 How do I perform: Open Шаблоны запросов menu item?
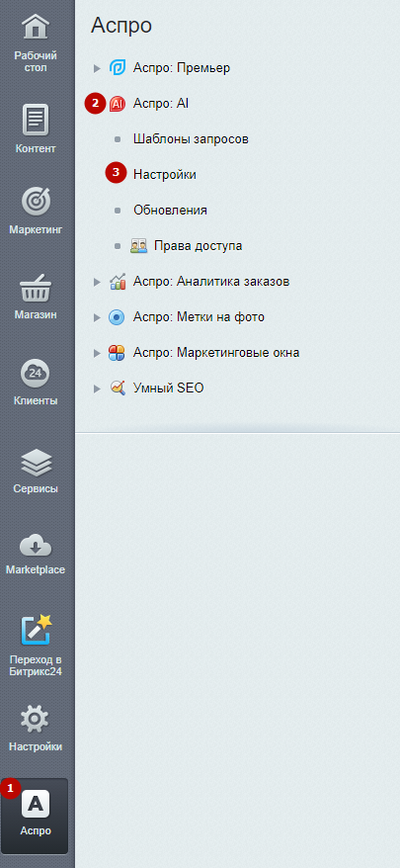(191, 139)
